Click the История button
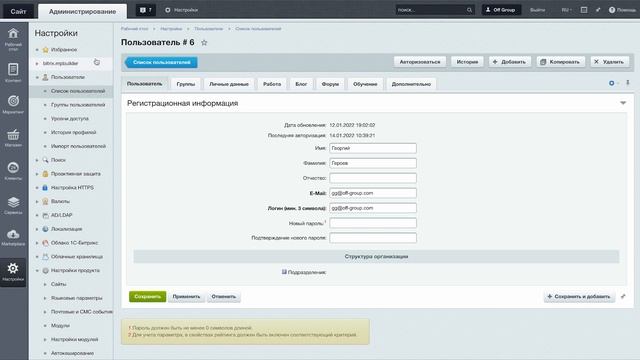640x360 pixels. click(467, 62)
